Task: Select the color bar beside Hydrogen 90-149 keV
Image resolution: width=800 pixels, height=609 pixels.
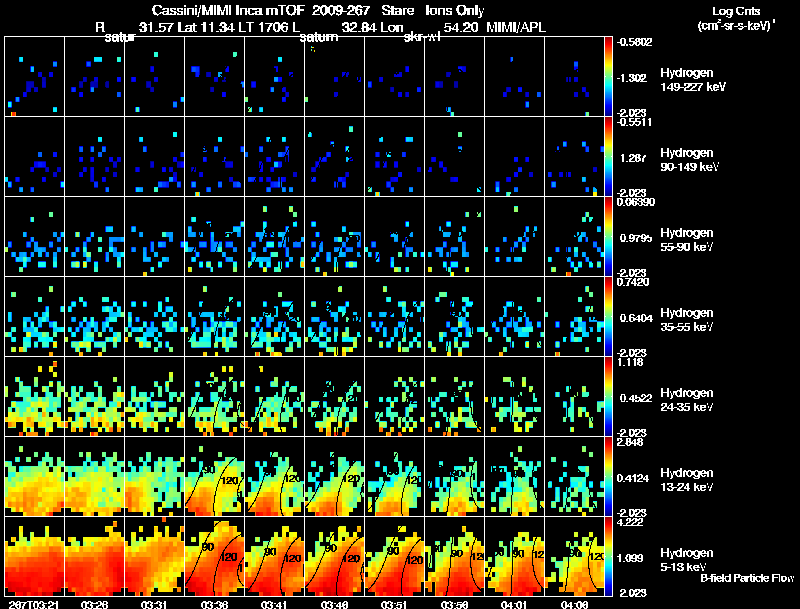Action: point(608,157)
